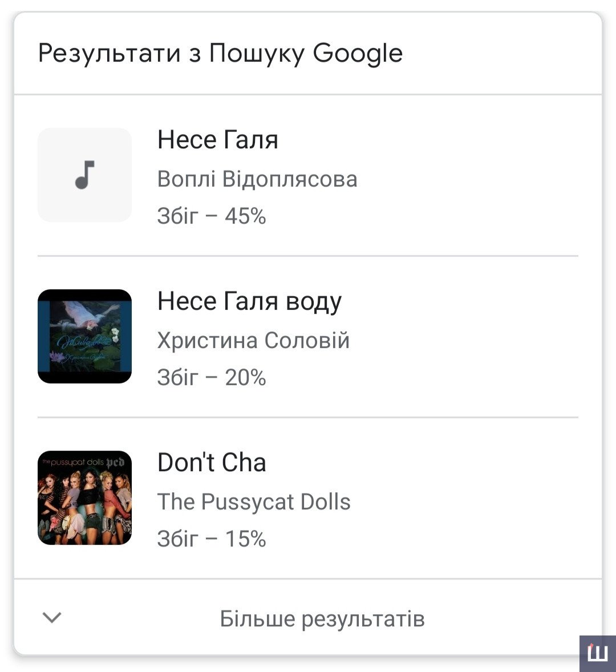This screenshot has width=616, height=672.
Task: Open Христина Соловій album cover thumbnail
Action: coord(84,336)
